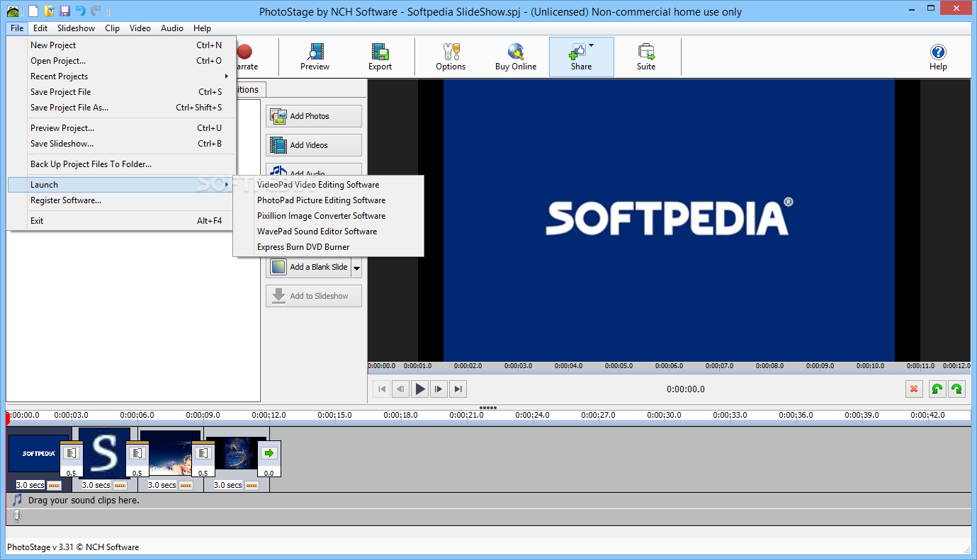Click the music note icon on sound track
Screen dimensions: 977x560
click(x=17, y=500)
